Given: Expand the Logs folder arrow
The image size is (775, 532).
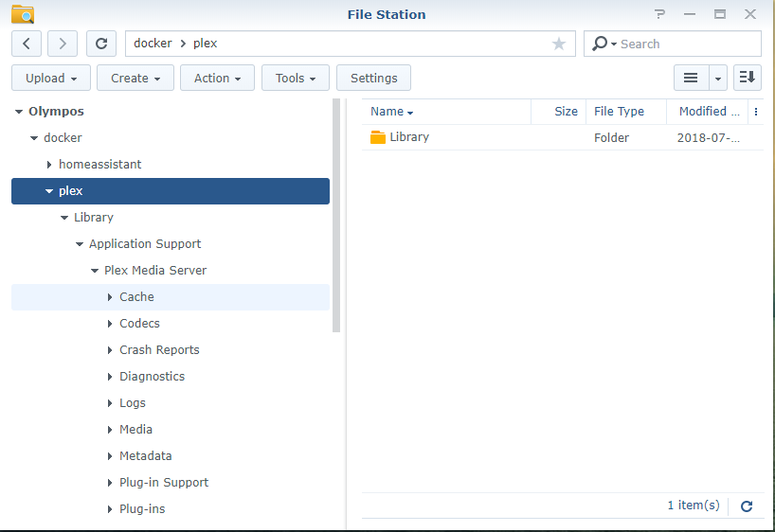Looking at the screenshot, I should click(x=110, y=403).
